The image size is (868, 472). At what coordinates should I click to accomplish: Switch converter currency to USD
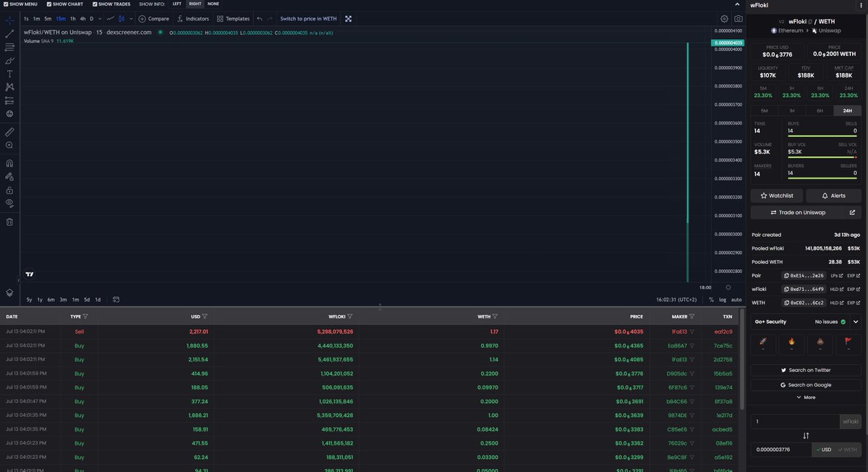coord(823,450)
